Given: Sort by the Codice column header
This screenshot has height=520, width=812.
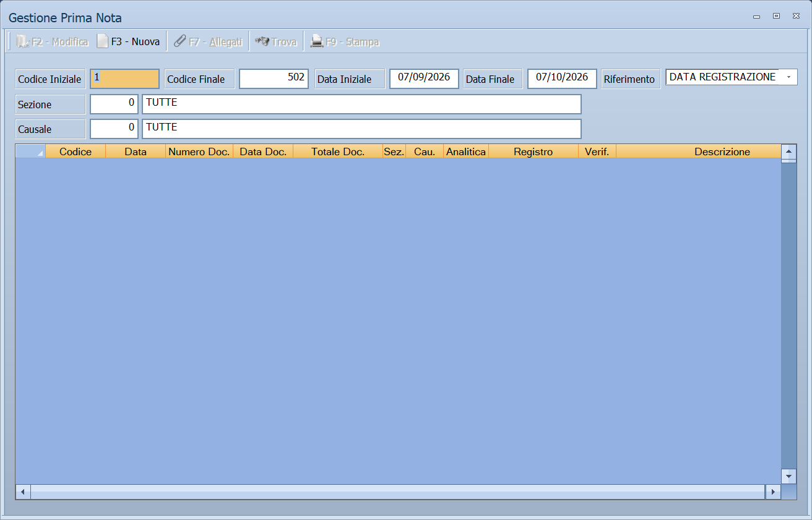Looking at the screenshot, I should pyautogui.click(x=76, y=151).
